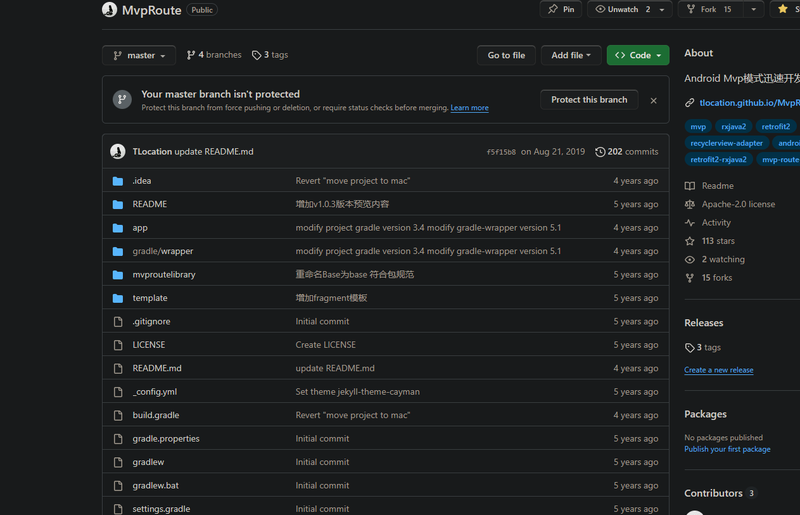Click the star icon button
Screen dimensions: 800x515
(x=785, y=9)
